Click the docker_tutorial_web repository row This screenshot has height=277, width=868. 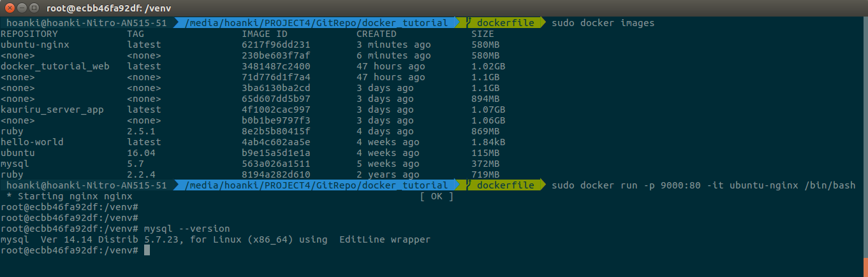click(x=55, y=66)
